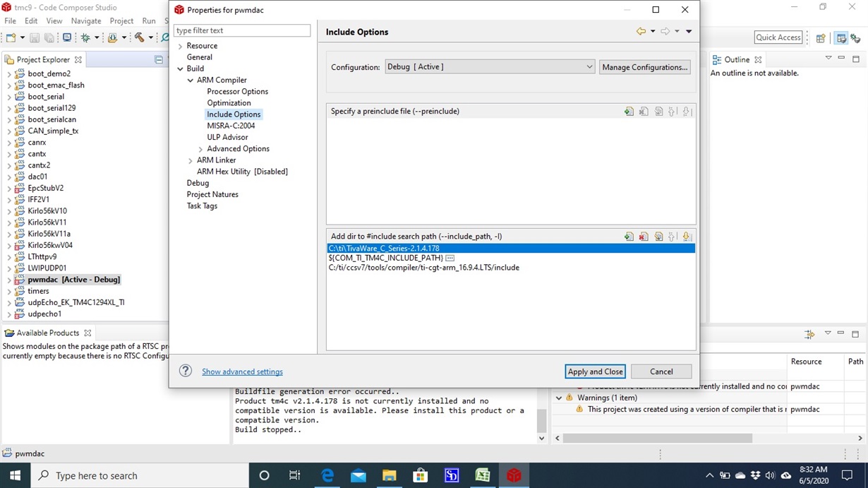Screen dimensions: 868x488
Task: Select Processor Options in the tree
Action: 237,92
